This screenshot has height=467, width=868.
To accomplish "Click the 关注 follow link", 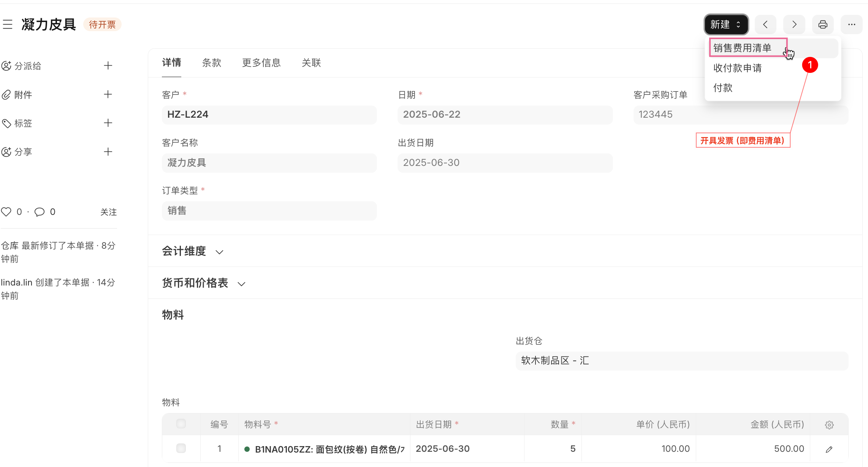I will 109,212.
